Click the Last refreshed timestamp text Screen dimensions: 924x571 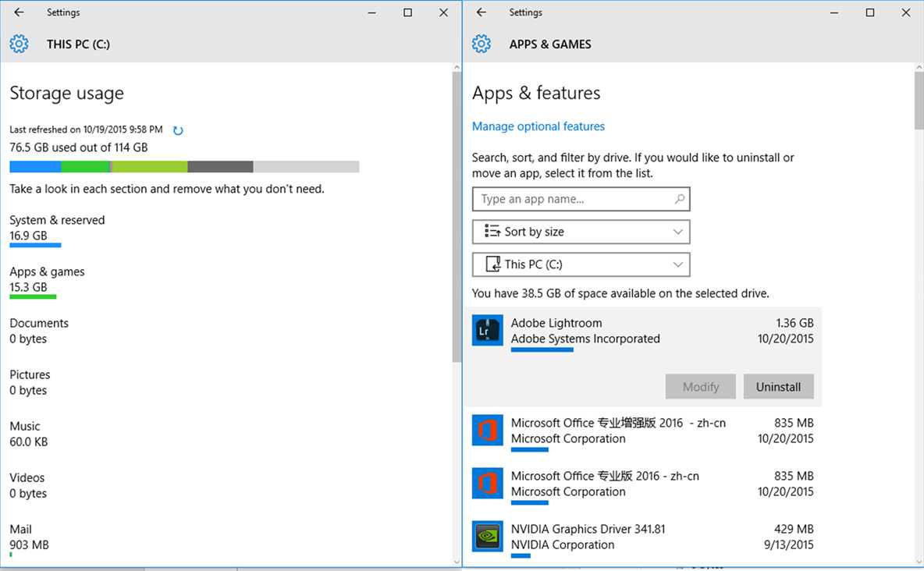[x=86, y=129]
